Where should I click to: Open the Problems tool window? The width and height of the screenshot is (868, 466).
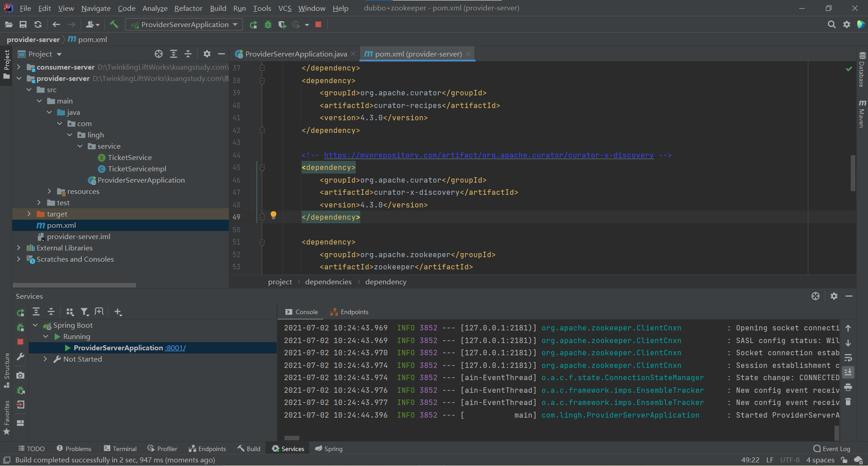click(74, 448)
